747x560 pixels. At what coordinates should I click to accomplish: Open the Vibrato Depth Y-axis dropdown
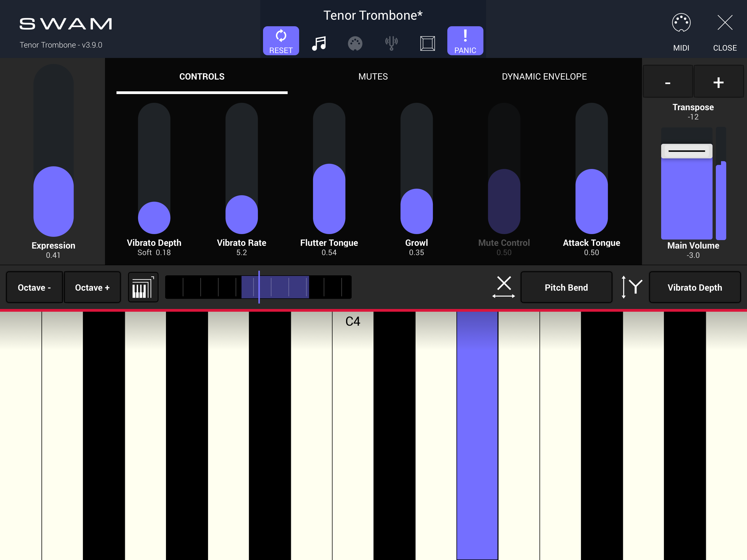[x=695, y=287]
